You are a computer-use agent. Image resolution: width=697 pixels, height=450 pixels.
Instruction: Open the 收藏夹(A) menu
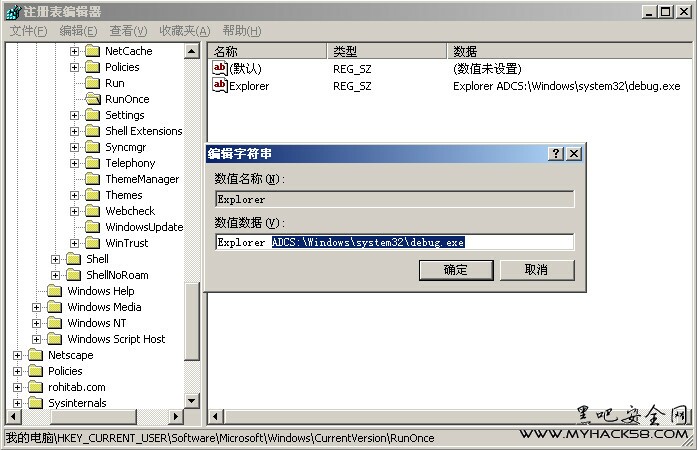point(185,31)
